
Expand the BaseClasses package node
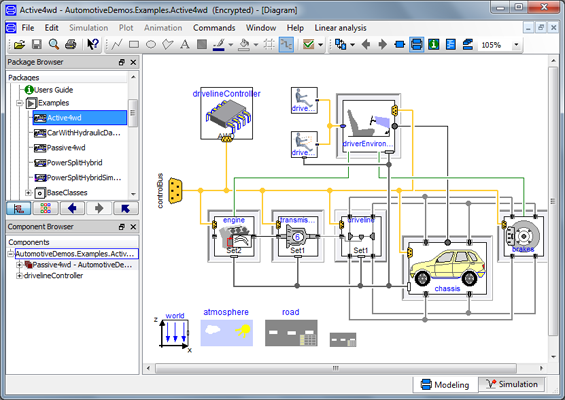click(28, 193)
